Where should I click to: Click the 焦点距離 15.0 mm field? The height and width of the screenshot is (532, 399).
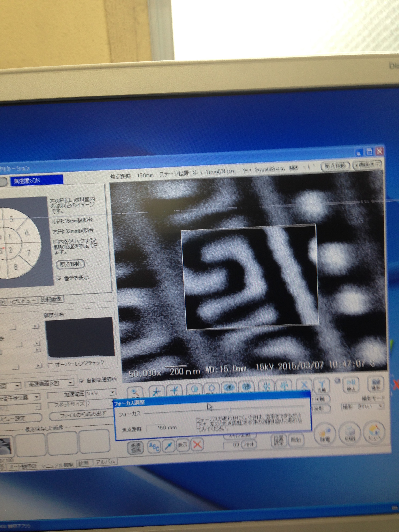coord(167,428)
